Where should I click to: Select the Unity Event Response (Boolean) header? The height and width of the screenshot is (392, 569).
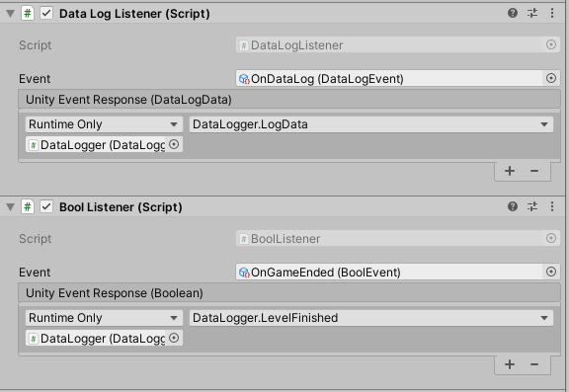pyautogui.click(x=289, y=292)
